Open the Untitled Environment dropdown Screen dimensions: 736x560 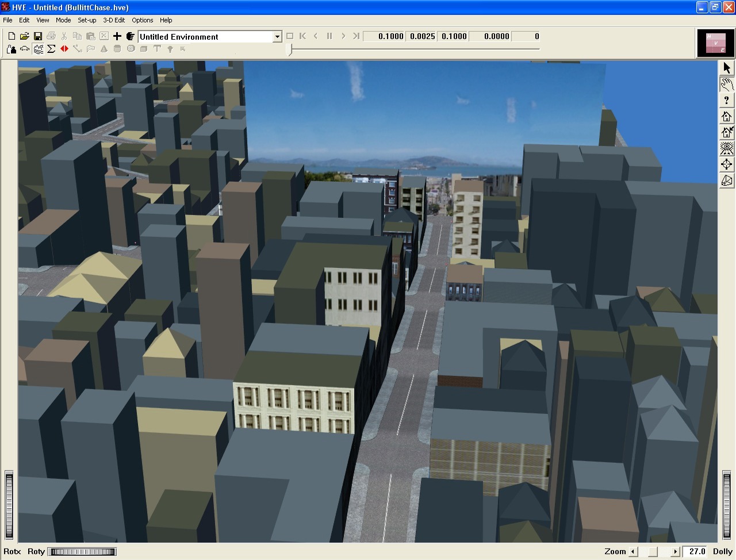[277, 37]
